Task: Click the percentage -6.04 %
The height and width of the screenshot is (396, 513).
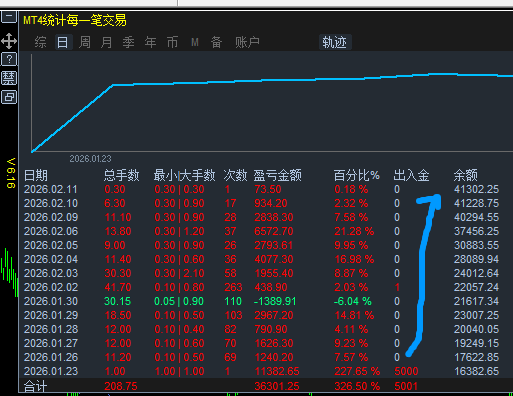Action: point(353,301)
